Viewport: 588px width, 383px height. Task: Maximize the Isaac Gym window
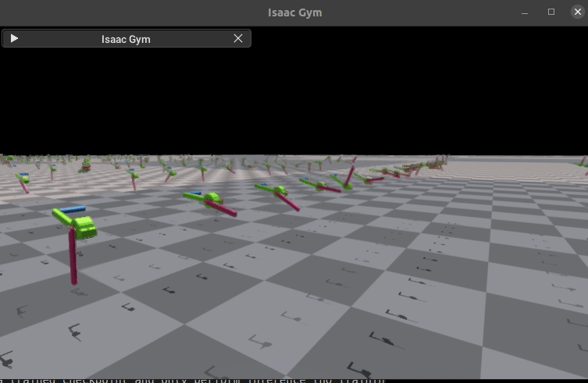551,12
